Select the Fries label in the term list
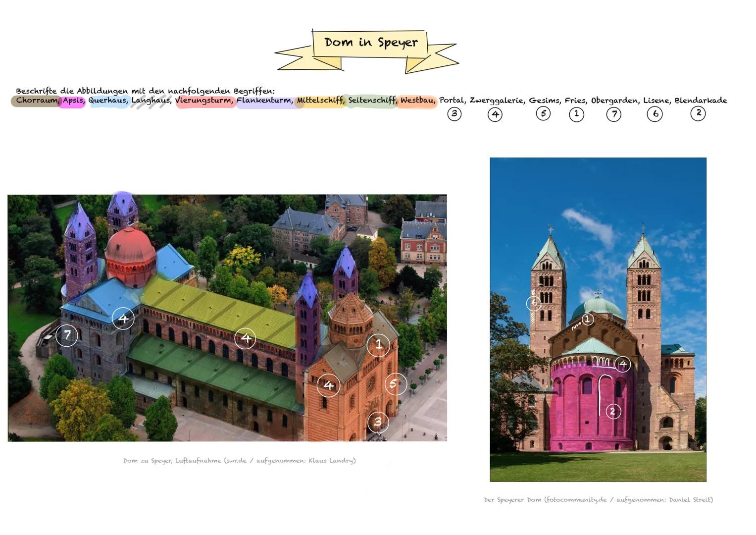The height and width of the screenshot is (535, 756). (575, 101)
